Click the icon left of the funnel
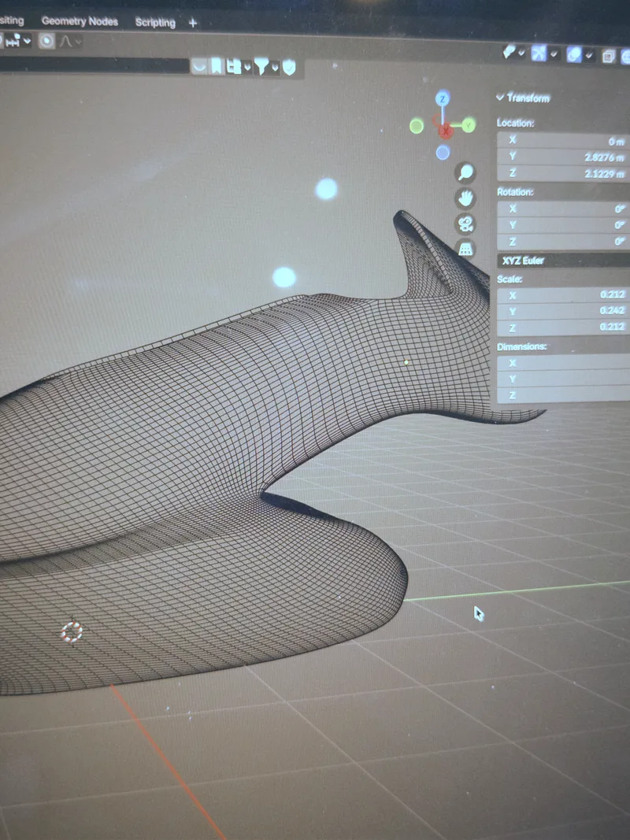The image size is (630, 840). point(234,67)
